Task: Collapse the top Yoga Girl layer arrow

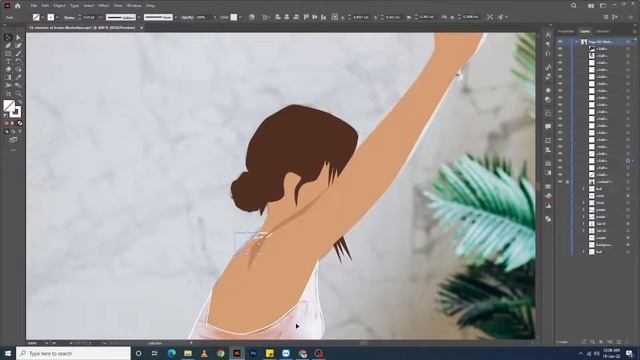Action: [576, 42]
